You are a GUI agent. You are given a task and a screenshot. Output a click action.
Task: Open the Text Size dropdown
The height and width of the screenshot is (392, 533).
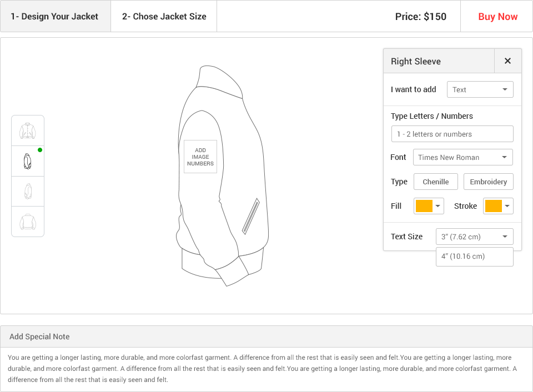[x=475, y=237]
